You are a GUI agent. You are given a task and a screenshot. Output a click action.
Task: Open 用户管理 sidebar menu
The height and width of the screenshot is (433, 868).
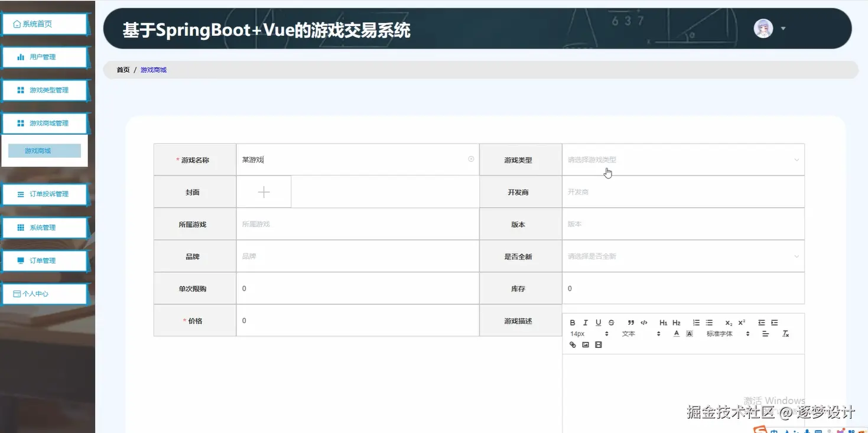[45, 57]
